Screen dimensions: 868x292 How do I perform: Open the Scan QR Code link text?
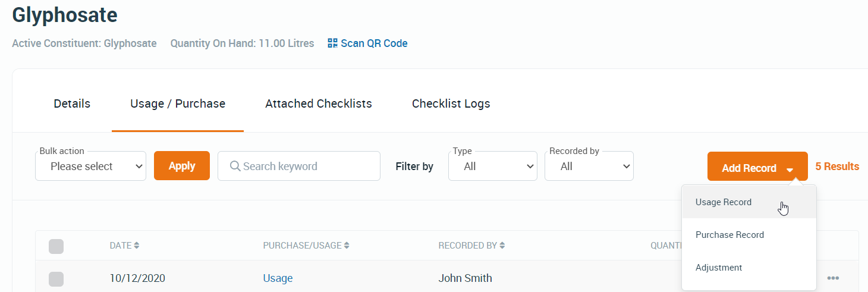tap(374, 43)
